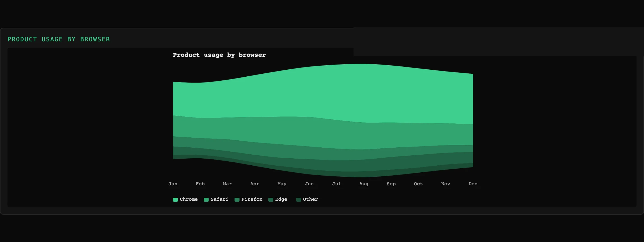The width and height of the screenshot is (644, 242).
Task: Click the PRODUCT USAGE BY BROWSER panel header
Action: pos(59,39)
